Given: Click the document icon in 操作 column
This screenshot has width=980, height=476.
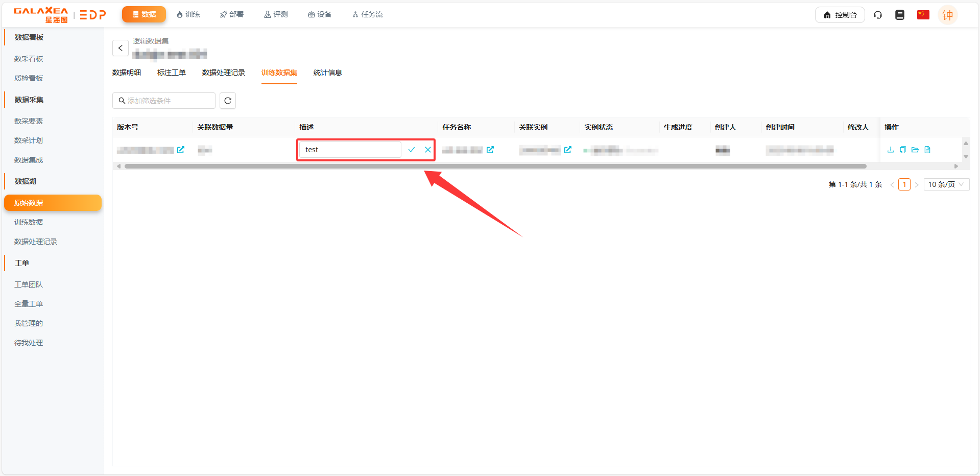Looking at the screenshot, I should (927, 150).
